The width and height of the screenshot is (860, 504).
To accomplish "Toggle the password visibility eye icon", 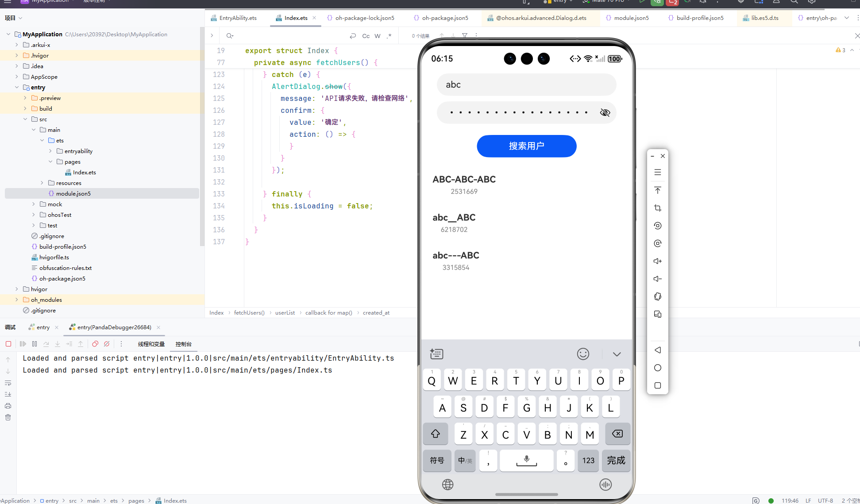I will 605,112.
